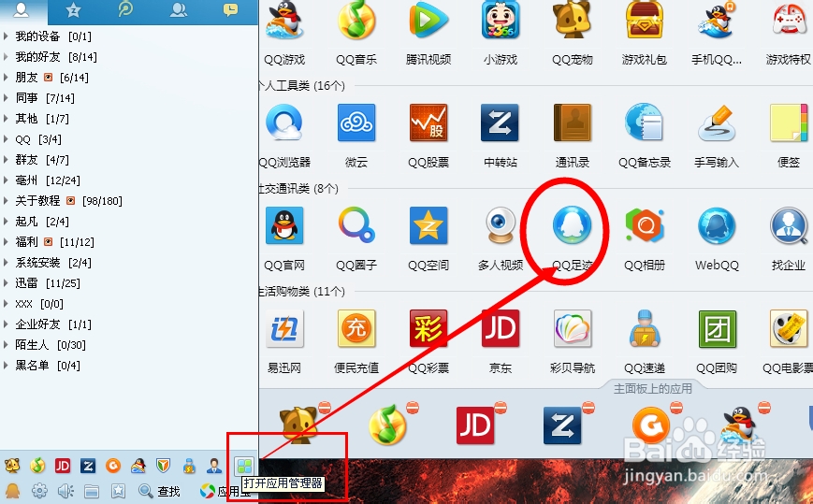Expand the 亳州 group
This screenshot has height=504, width=813.
[6, 180]
